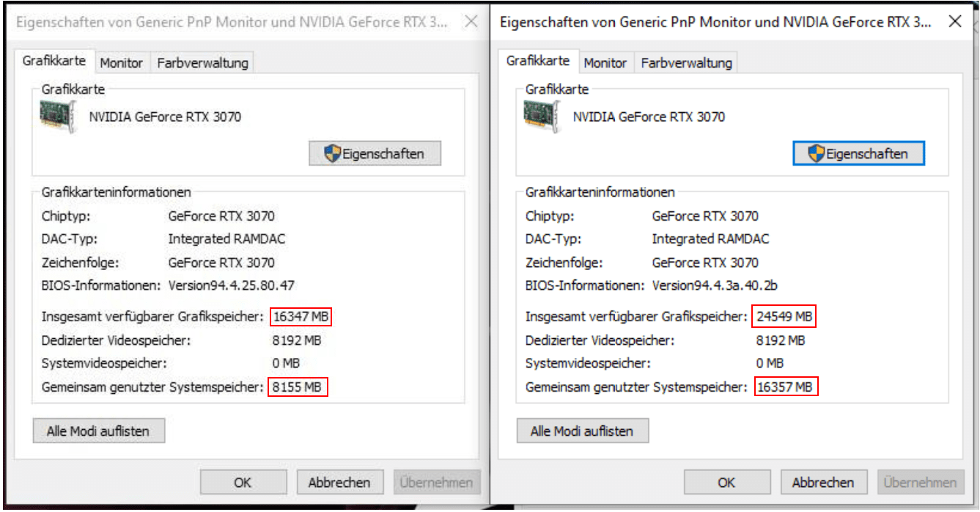Switch to Monitor tab in left dialog
980x512 pixels.
tap(121, 63)
